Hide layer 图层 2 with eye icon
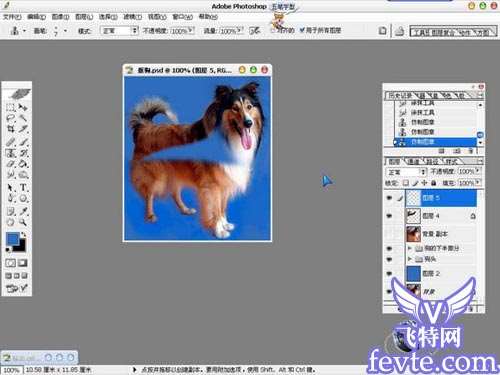The width and height of the screenshot is (500, 375). 389,274
